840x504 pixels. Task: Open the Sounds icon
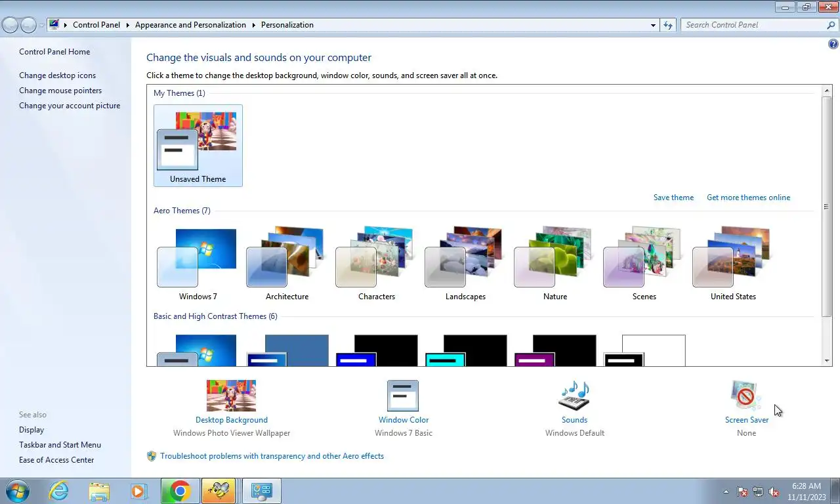(x=574, y=396)
